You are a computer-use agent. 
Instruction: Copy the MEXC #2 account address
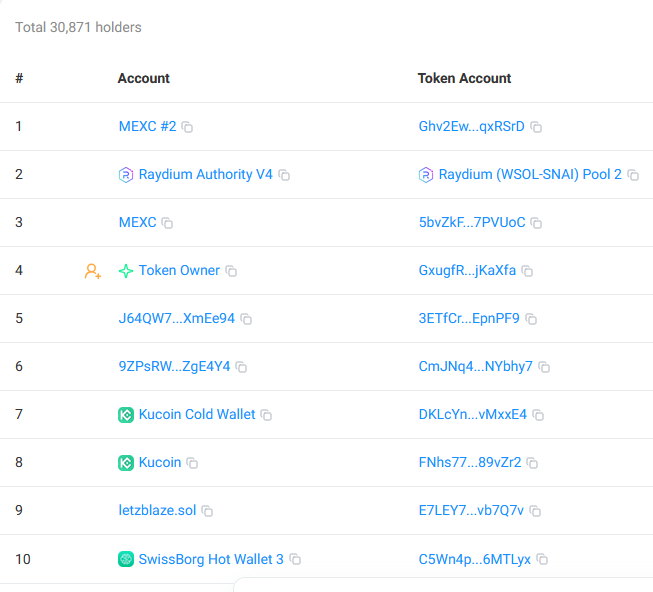[187, 127]
